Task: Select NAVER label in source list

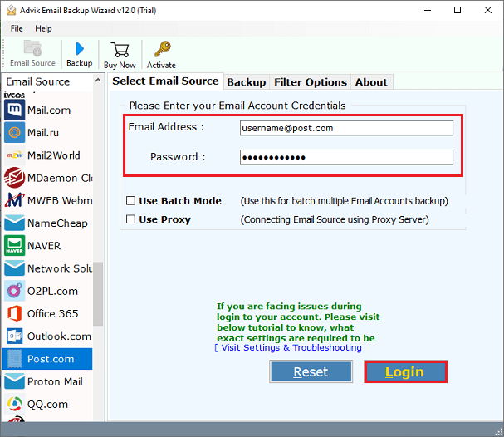Action: pyautogui.click(x=44, y=246)
